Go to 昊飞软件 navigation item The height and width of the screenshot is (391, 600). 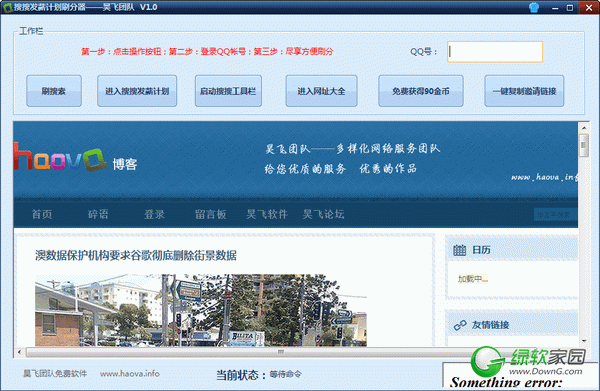(x=267, y=214)
